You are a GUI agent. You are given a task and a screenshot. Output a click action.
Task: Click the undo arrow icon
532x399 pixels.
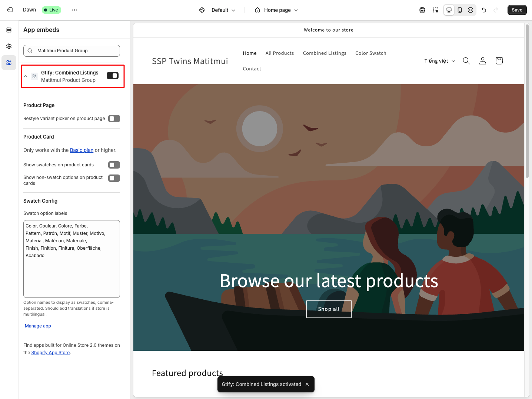click(x=484, y=10)
